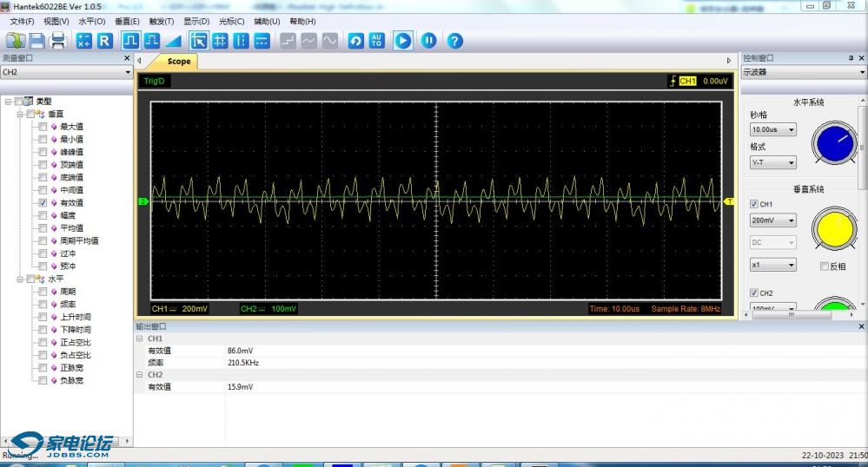Enable the horizontal cursors icon
Viewport: 868px width, 467px height.
[x=262, y=41]
